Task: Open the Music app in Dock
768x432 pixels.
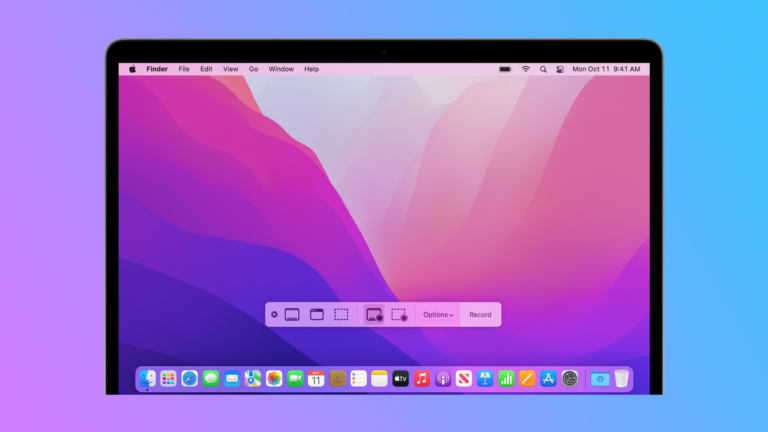Action: [x=422, y=379]
